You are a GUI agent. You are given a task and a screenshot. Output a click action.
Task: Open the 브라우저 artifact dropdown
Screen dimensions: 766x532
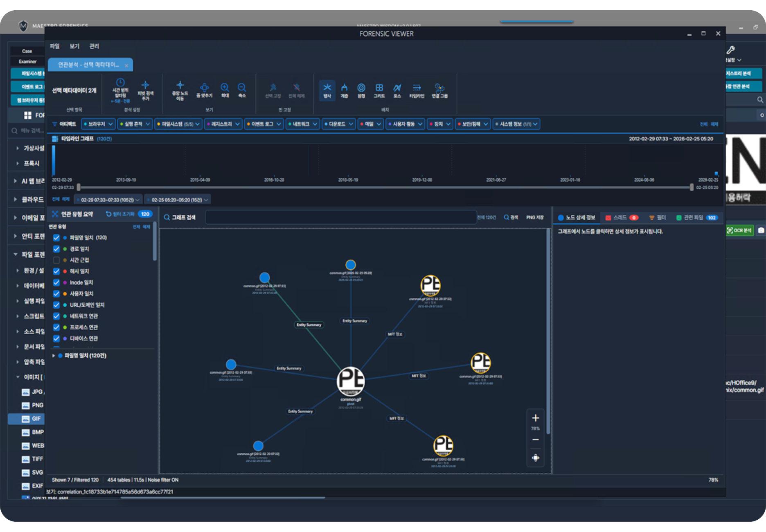point(98,124)
